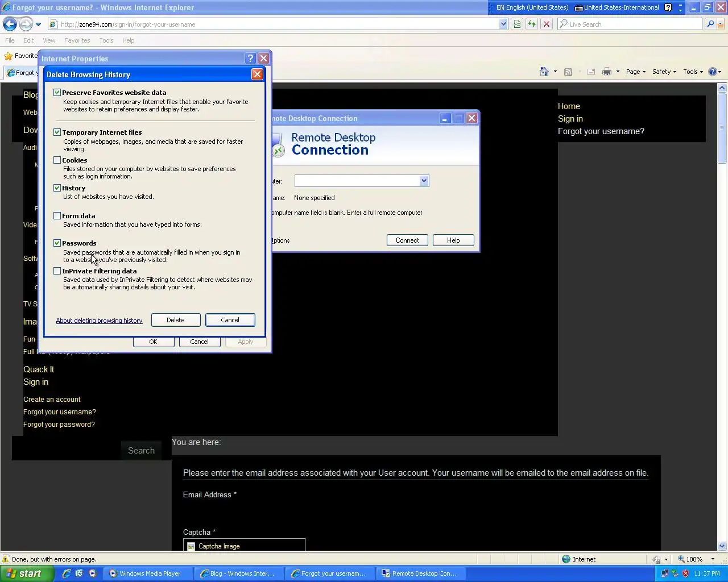Click the Start button
Image resolution: width=728 pixels, height=582 pixels.
(x=27, y=573)
